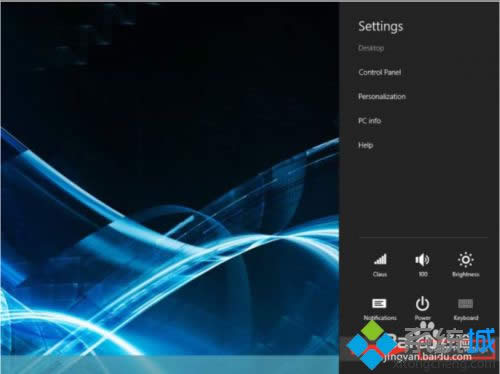This screenshot has width=500, height=374.
Task: Open PC info
Action: tap(369, 121)
